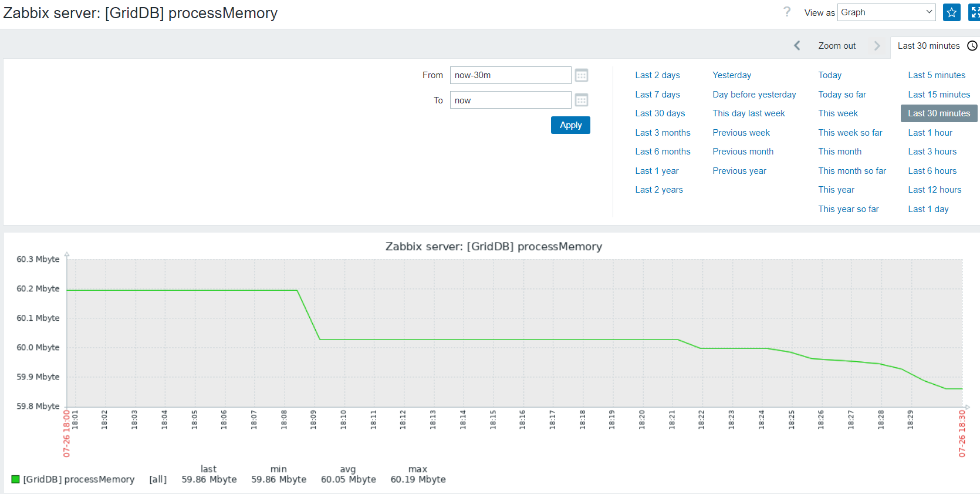Open the View as Graph dropdown
Image resolution: width=980 pixels, height=494 pixels.
tap(886, 12)
